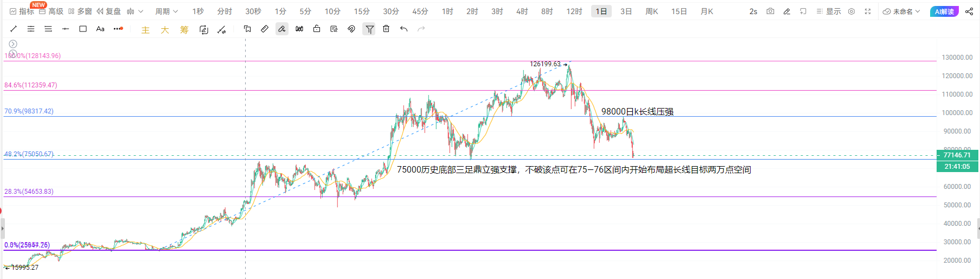Take a chart screenshot with camera icon
The height and width of the screenshot is (279, 980).
point(770,11)
